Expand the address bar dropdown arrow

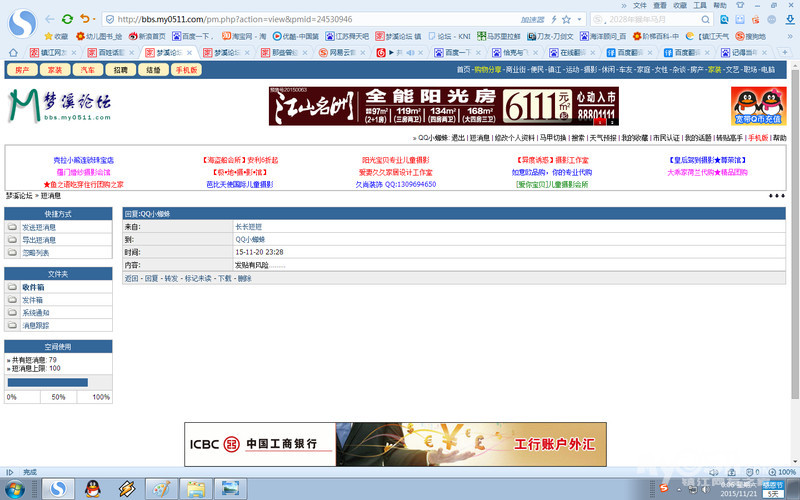(579, 19)
